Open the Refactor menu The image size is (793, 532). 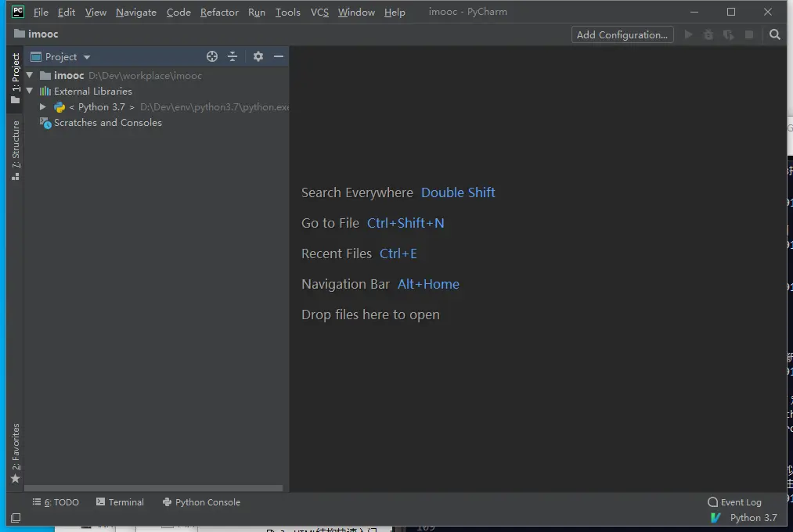(x=219, y=12)
